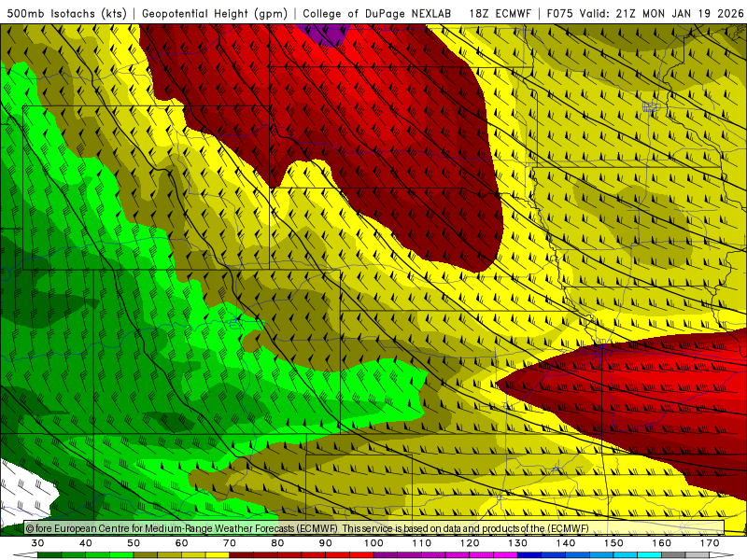Select the dark gray swatch in the legend
Screen dimensions: 747x560
coord(673,554)
